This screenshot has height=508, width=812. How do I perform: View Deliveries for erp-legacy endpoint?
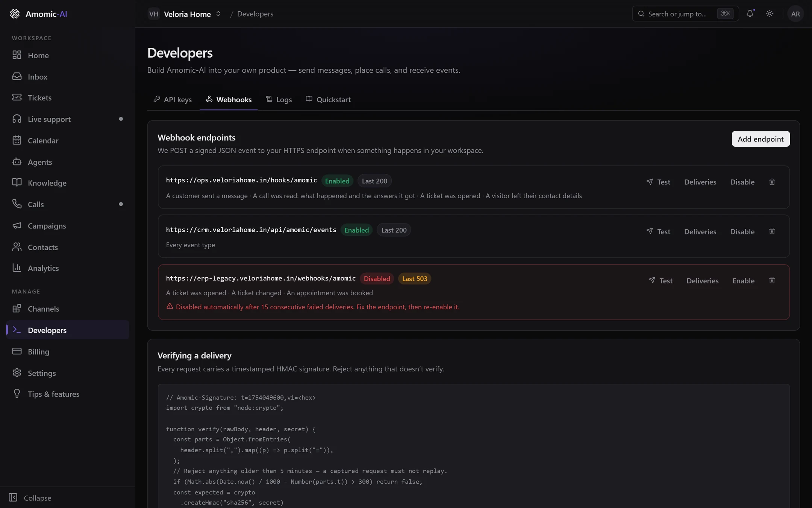point(702,281)
